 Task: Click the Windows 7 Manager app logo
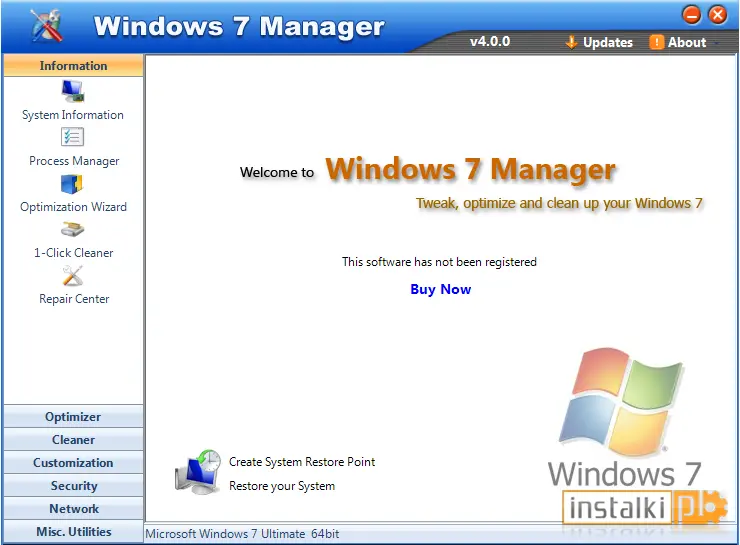pos(46,25)
